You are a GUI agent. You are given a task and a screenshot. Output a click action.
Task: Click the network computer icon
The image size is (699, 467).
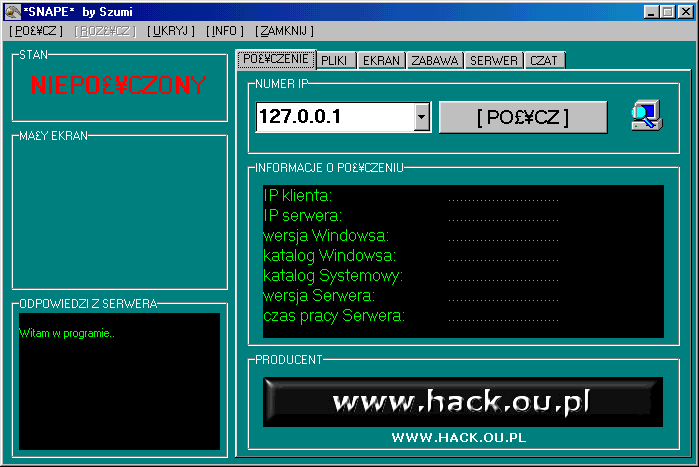[643, 117]
